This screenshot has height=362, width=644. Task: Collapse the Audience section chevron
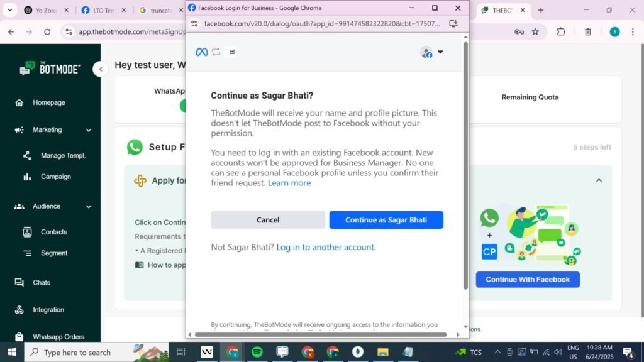tap(89, 206)
